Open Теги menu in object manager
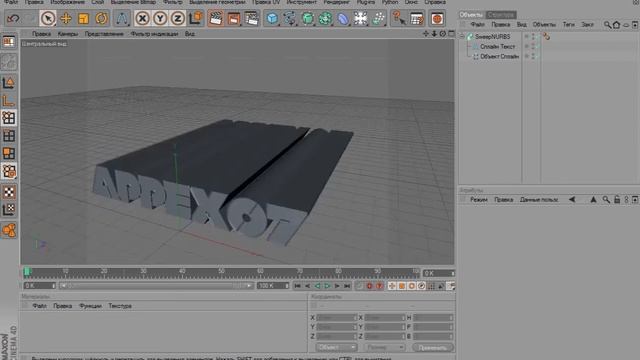Screen dimensions: 640x360 coord(569,24)
